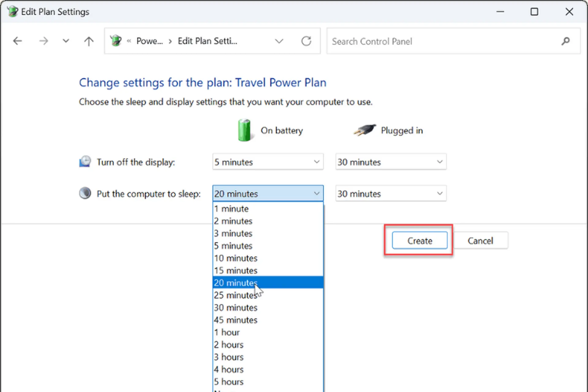588x392 pixels.
Task: Collapse the sleep On battery dropdown
Action: [x=268, y=193]
